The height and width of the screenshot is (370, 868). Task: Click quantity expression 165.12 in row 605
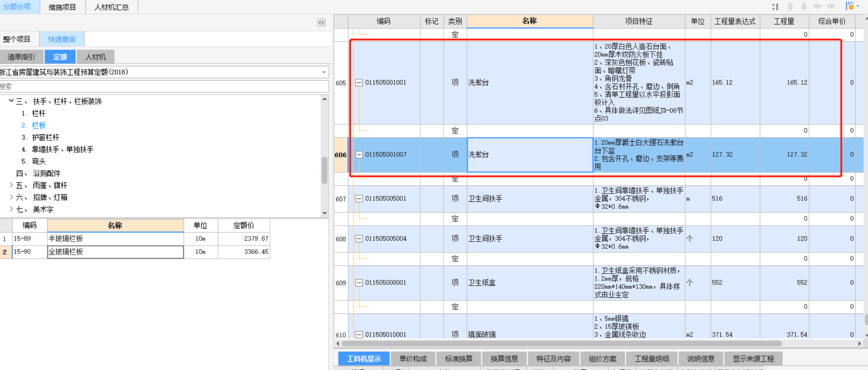click(x=735, y=83)
